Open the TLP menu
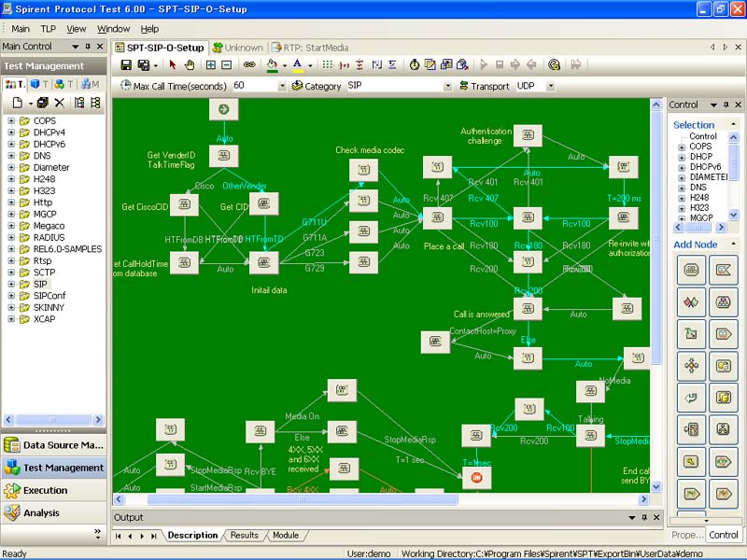This screenshot has width=747, height=560. 49,29
